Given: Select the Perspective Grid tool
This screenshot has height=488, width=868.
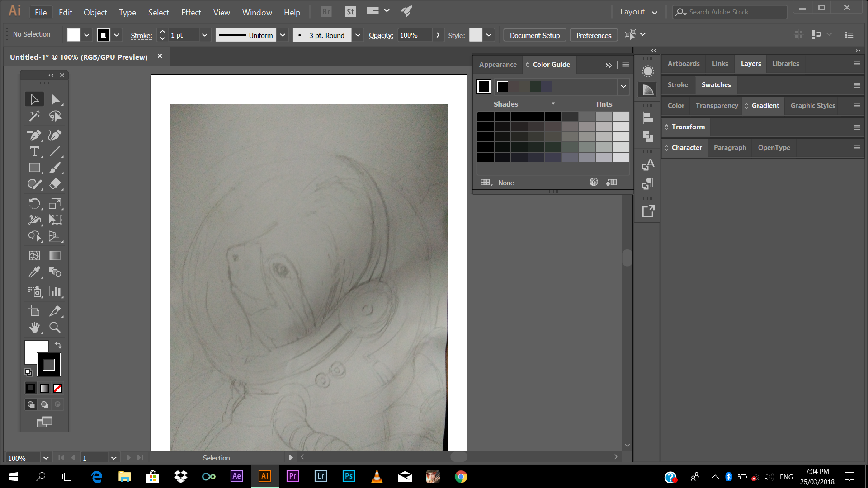Looking at the screenshot, I should click(55, 236).
